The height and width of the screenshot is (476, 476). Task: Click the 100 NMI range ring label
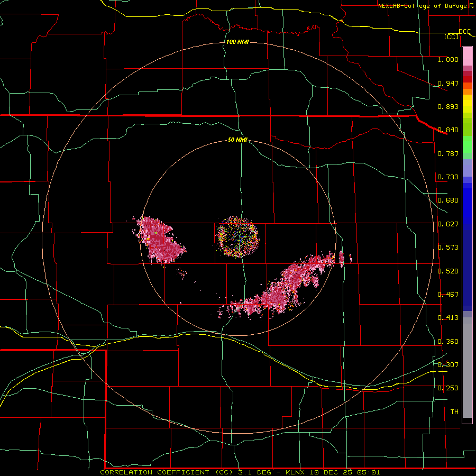(x=237, y=42)
